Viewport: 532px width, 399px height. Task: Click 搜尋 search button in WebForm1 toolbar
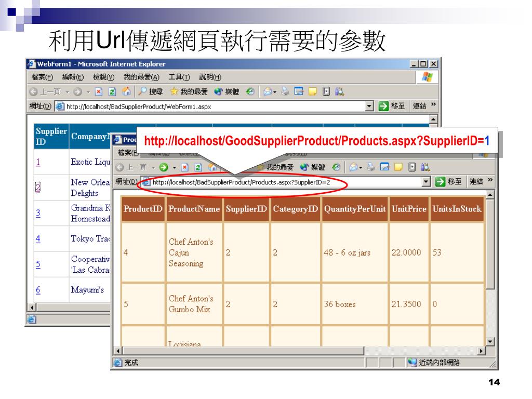coord(150,91)
